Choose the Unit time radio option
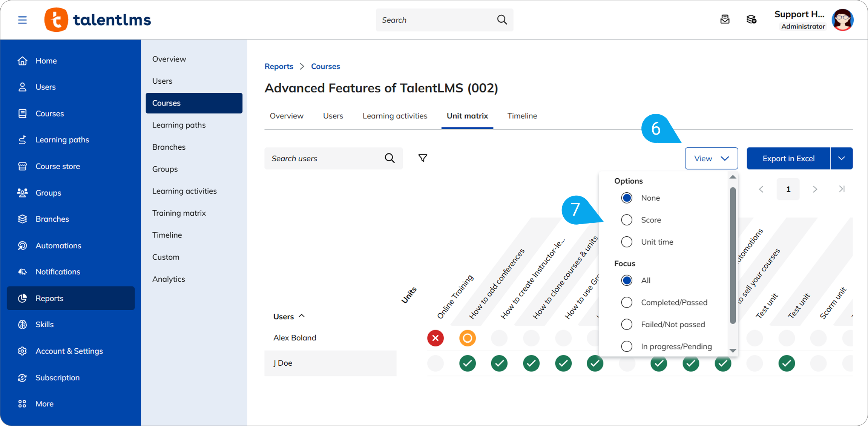This screenshot has width=868, height=426. click(627, 242)
